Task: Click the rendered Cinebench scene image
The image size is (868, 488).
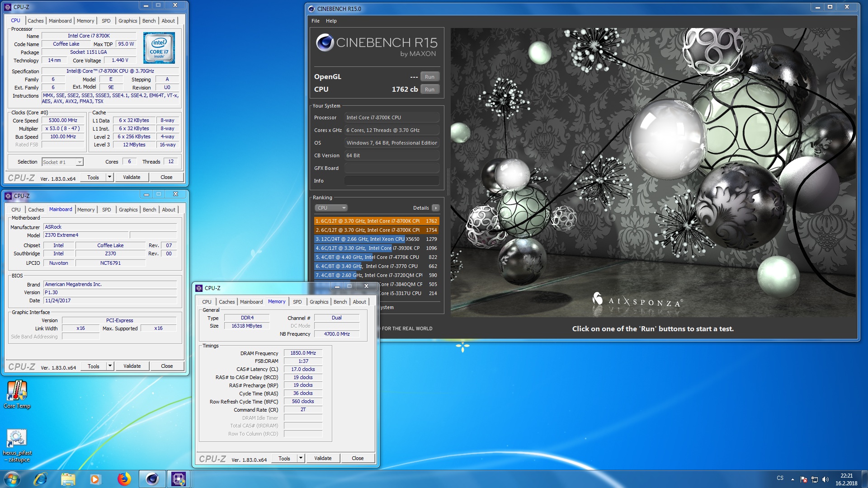Action: tap(653, 172)
